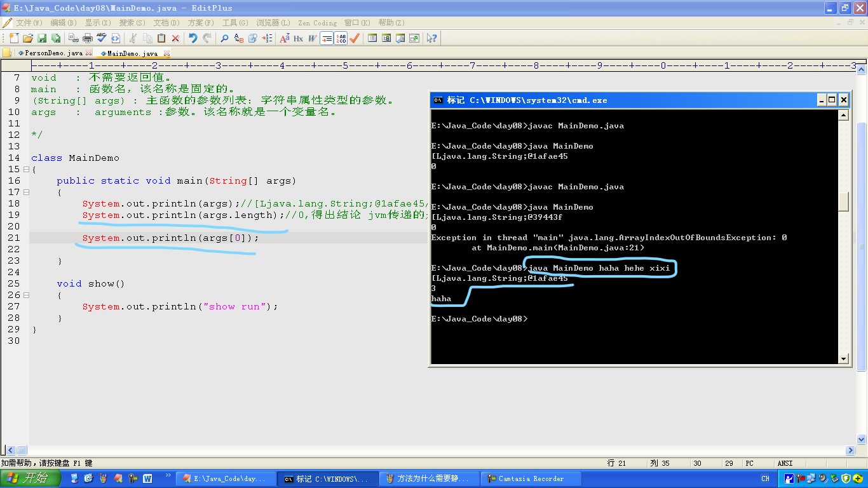Image resolution: width=868 pixels, height=488 pixels.
Task: Toggle the Hex viewer (Hx) button
Action: click(x=298, y=38)
